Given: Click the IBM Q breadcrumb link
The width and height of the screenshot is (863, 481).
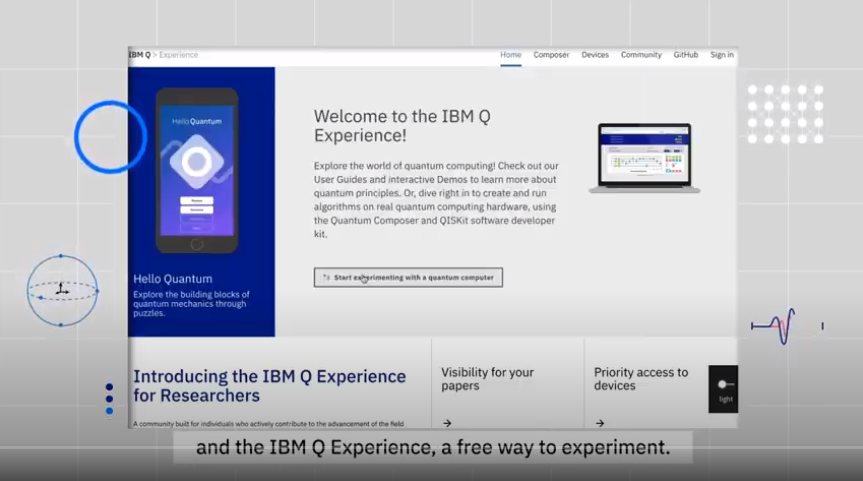Looking at the screenshot, I should click(x=140, y=55).
